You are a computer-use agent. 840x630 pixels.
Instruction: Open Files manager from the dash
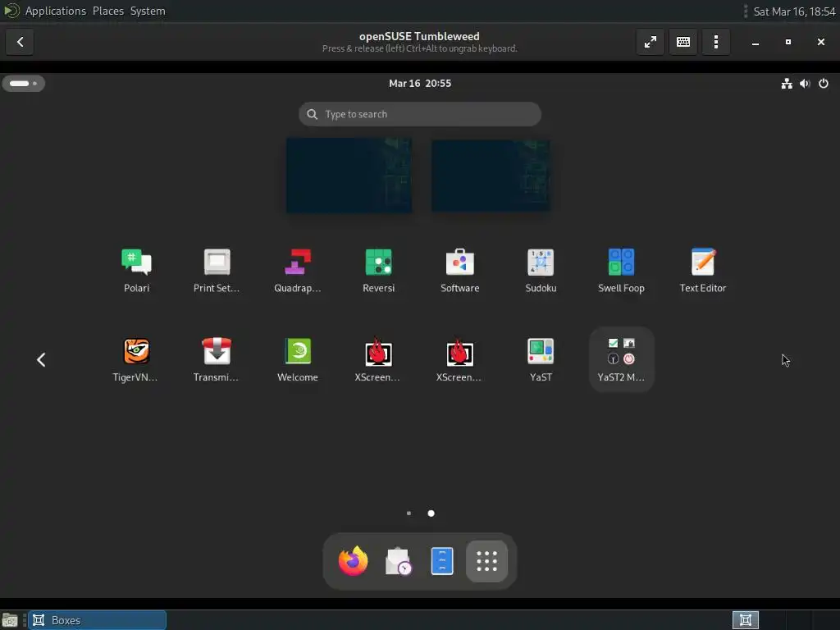pyautogui.click(x=442, y=561)
